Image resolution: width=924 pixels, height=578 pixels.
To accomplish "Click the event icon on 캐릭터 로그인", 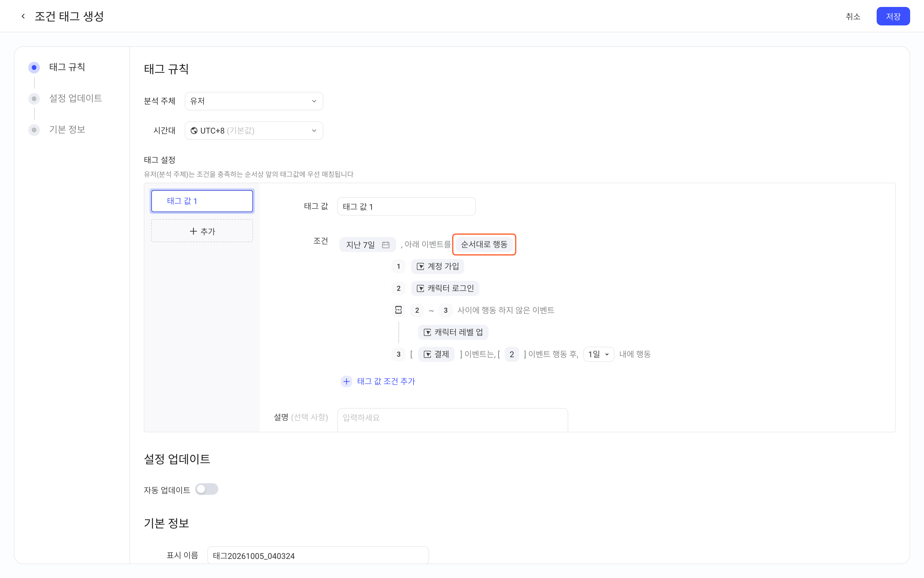I will tap(420, 288).
